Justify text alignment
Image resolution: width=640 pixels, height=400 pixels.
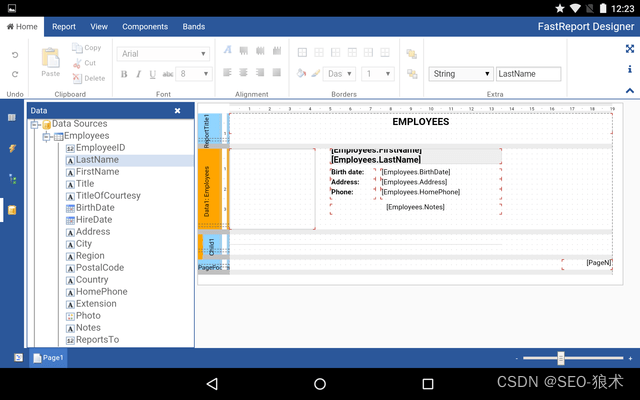click(x=277, y=72)
